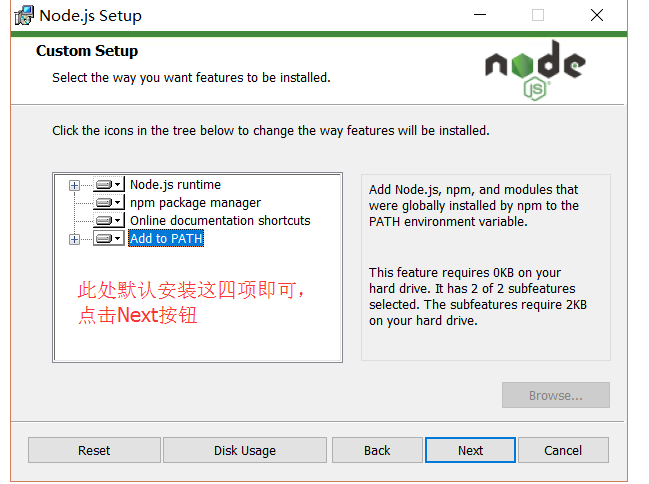Viewport: 649px width, 484px height.
Task: Expand the Add to PATH tree node
Action: (75, 239)
